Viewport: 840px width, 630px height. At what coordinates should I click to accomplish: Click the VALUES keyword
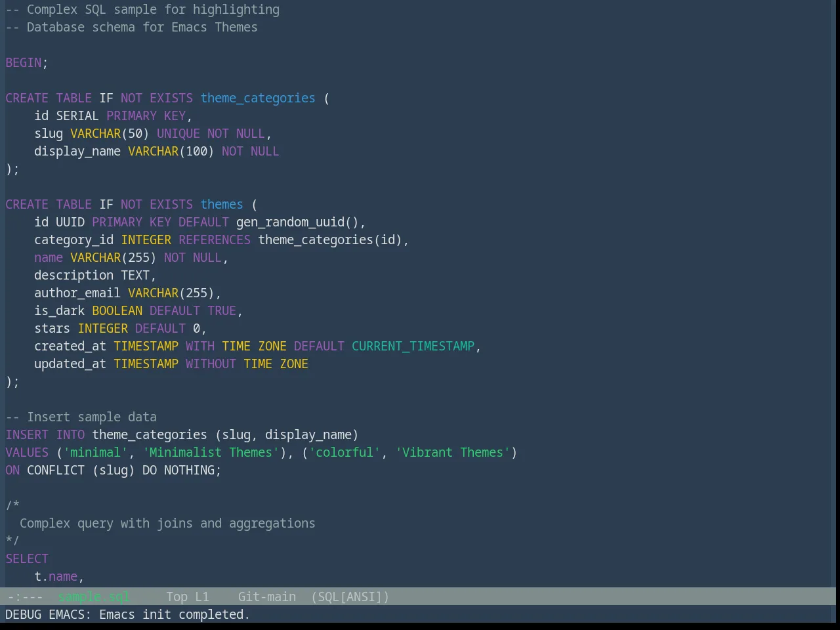click(x=27, y=452)
